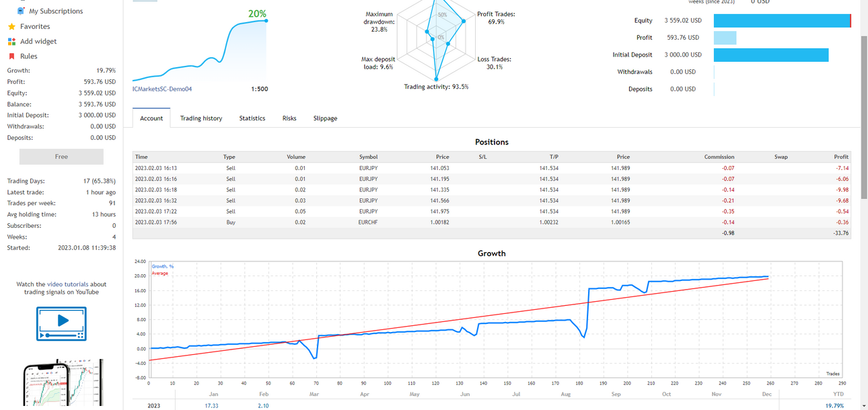Click the -33.76 total profit value

(841, 233)
